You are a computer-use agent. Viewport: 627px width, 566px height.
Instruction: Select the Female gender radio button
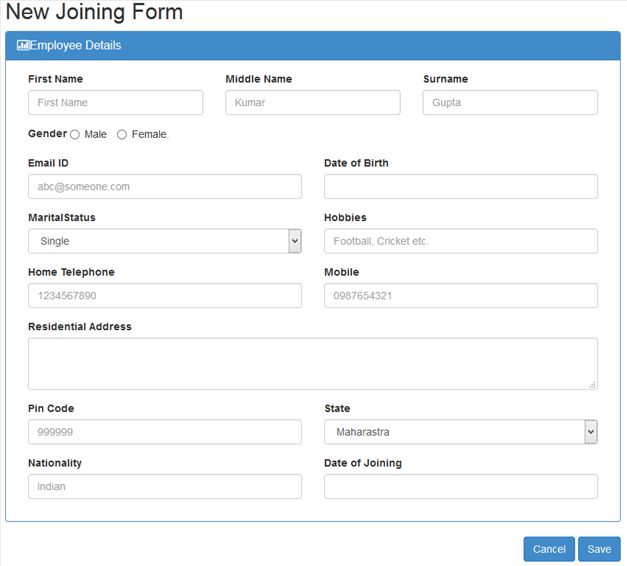point(122,135)
